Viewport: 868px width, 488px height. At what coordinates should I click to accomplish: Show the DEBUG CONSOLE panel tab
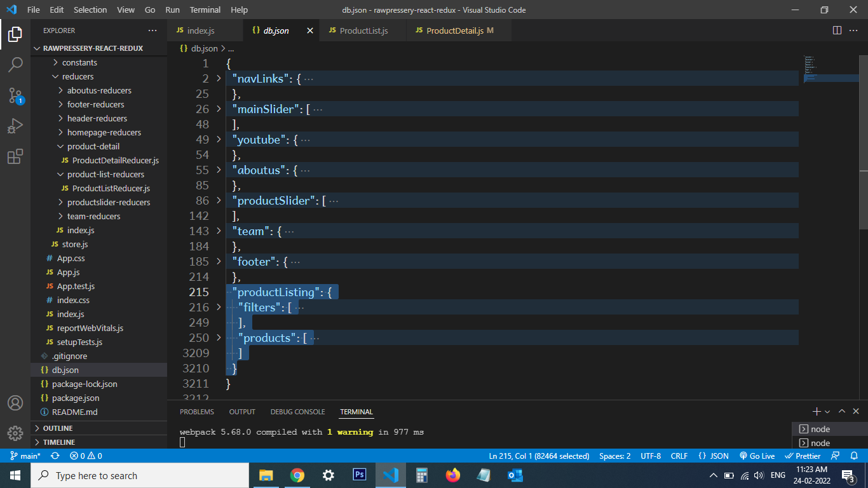[x=297, y=412]
